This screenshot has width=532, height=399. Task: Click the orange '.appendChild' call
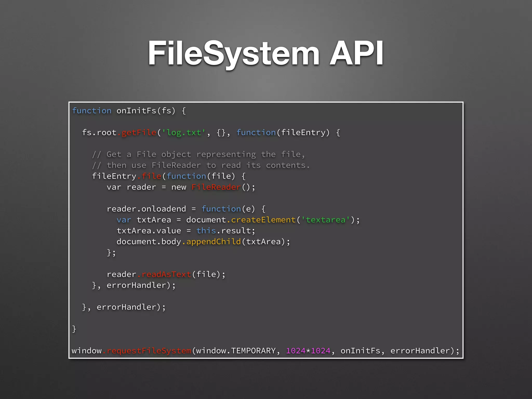[x=211, y=242]
